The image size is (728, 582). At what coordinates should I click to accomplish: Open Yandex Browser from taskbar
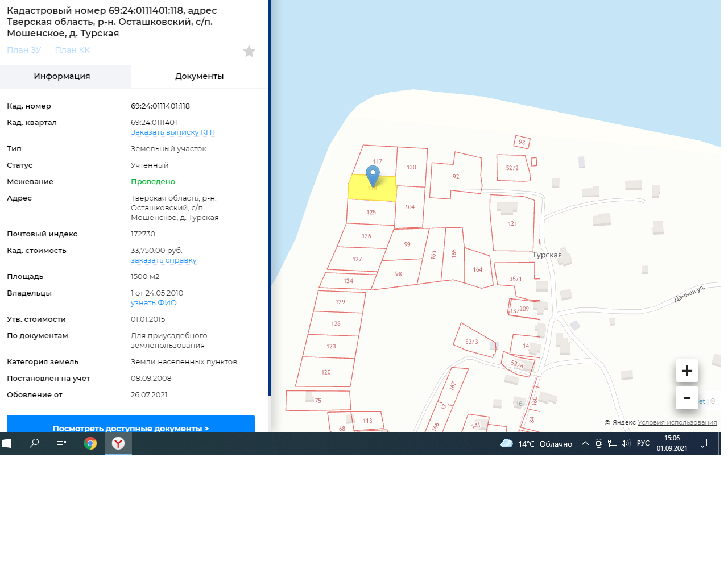(118, 443)
